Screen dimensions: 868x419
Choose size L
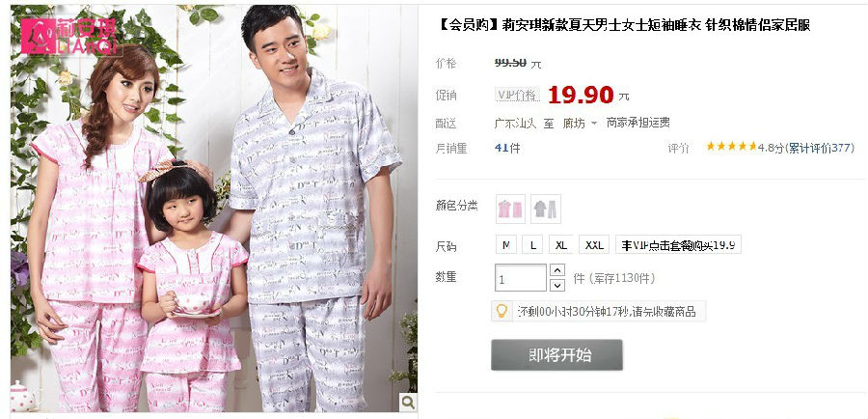532,244
